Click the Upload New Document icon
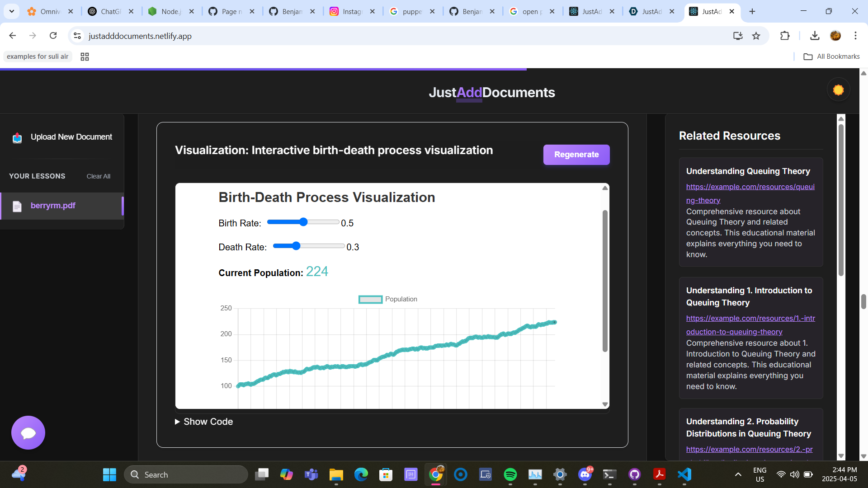The image size is (868, 488). point(17,137)
